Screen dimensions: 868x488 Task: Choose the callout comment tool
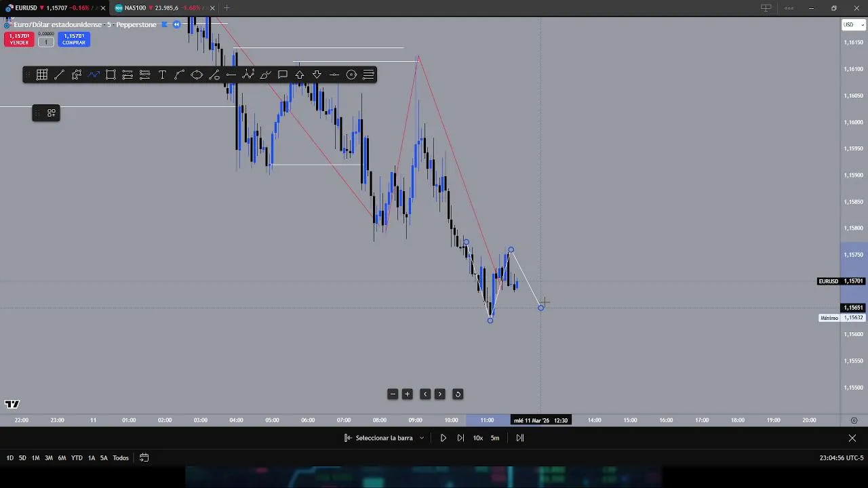tap(283, 75)
